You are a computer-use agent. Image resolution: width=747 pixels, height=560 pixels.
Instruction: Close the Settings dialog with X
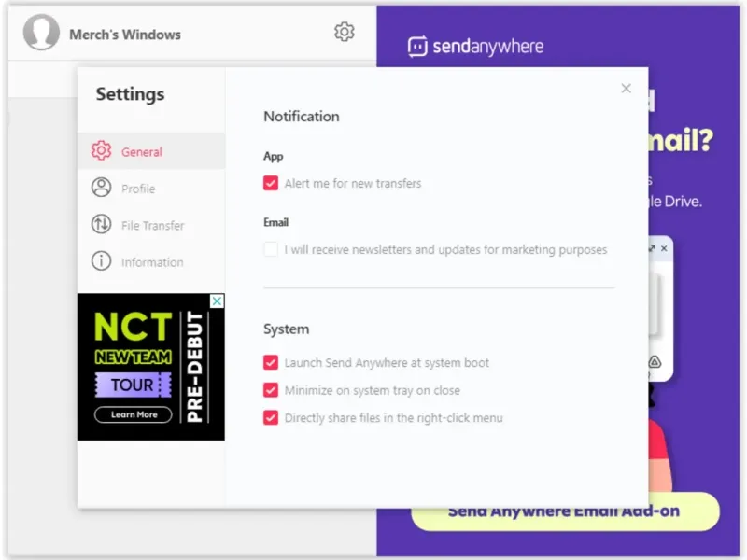(626, 89)
